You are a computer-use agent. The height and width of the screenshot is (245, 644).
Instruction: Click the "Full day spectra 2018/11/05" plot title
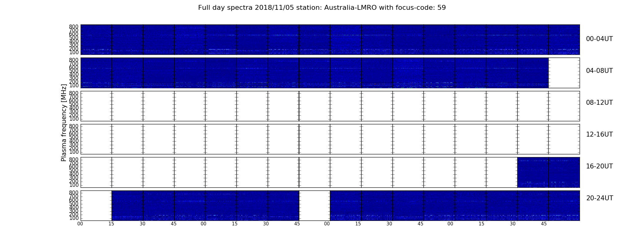[322, 8]
